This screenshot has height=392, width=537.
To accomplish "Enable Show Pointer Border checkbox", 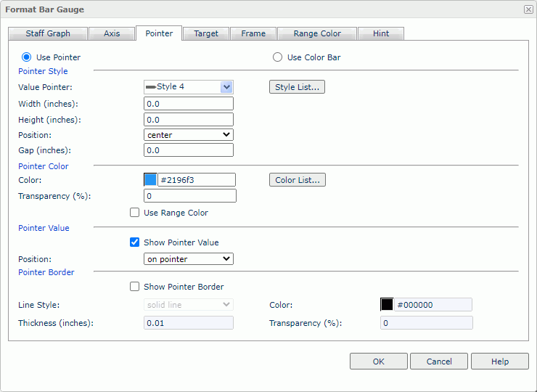I will pos(134,287).
